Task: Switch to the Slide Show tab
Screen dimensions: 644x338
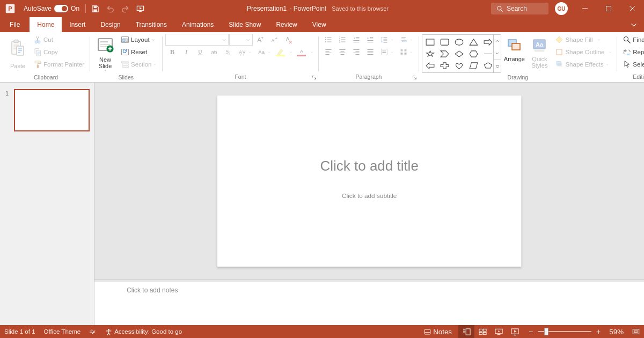Action: (245, 25)
